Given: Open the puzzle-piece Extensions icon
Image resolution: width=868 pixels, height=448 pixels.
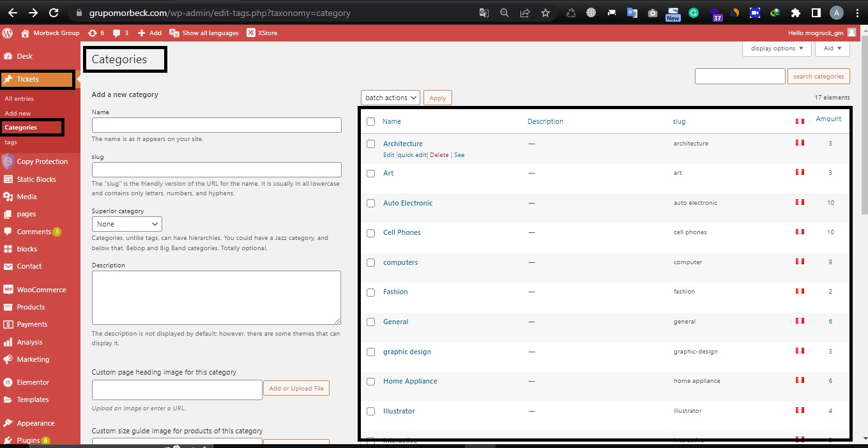Looking at the screenshot, I should click(x=795, y=12).
